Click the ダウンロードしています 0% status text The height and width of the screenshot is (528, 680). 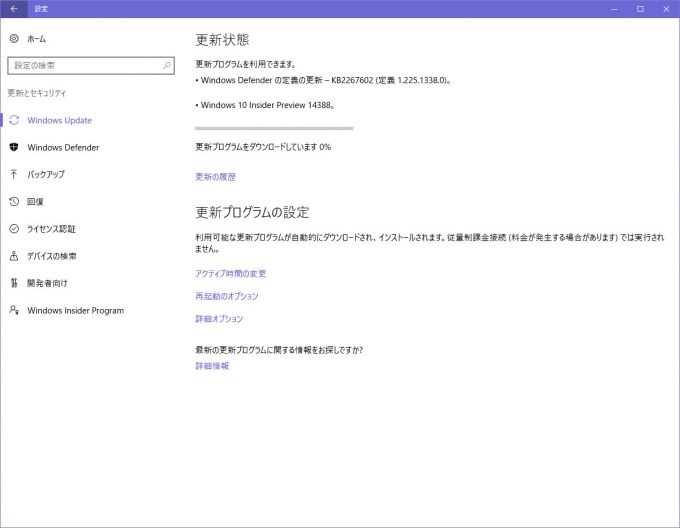(x=263, y=147)
